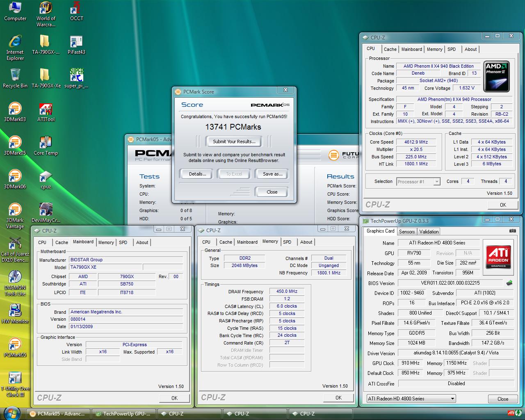Click Model field TA790GX XE
The width and height of the screenshot is (525, 420).
(x=105, y=267)
